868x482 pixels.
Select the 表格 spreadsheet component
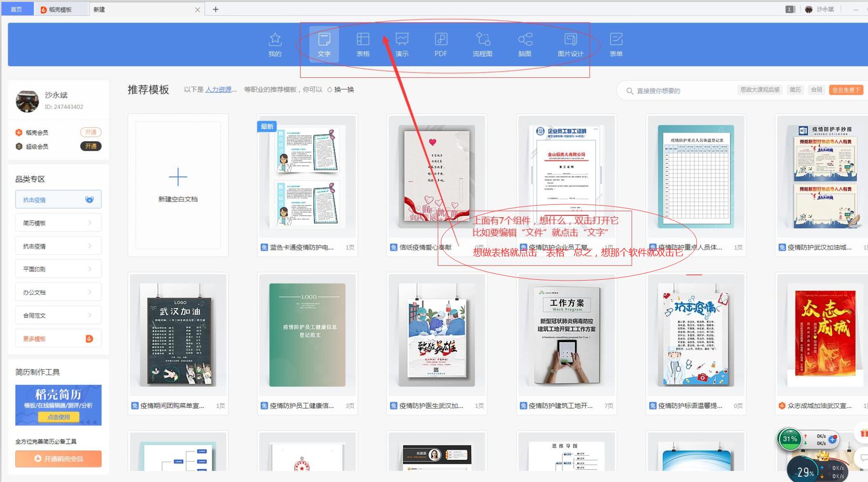[363, 44]
